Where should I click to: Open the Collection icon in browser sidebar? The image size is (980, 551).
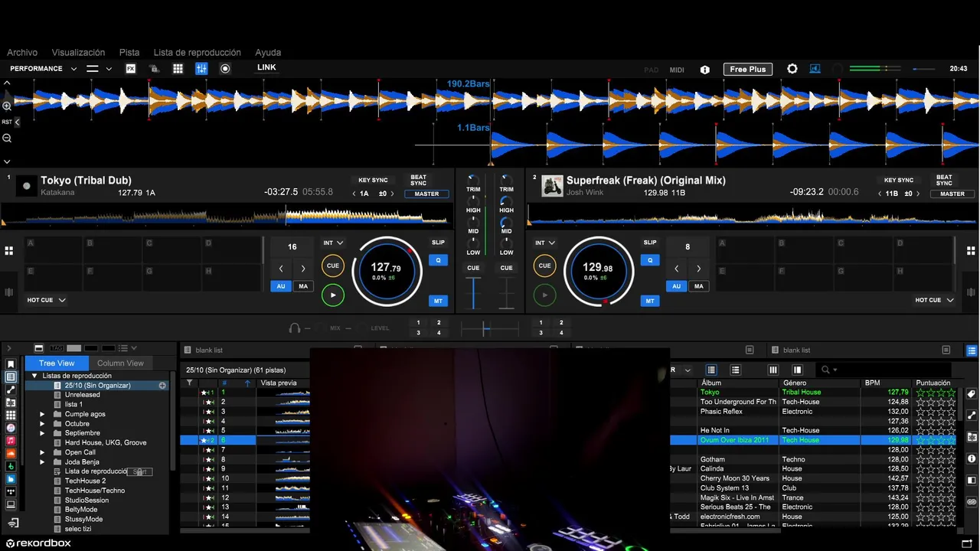(11, 364)
